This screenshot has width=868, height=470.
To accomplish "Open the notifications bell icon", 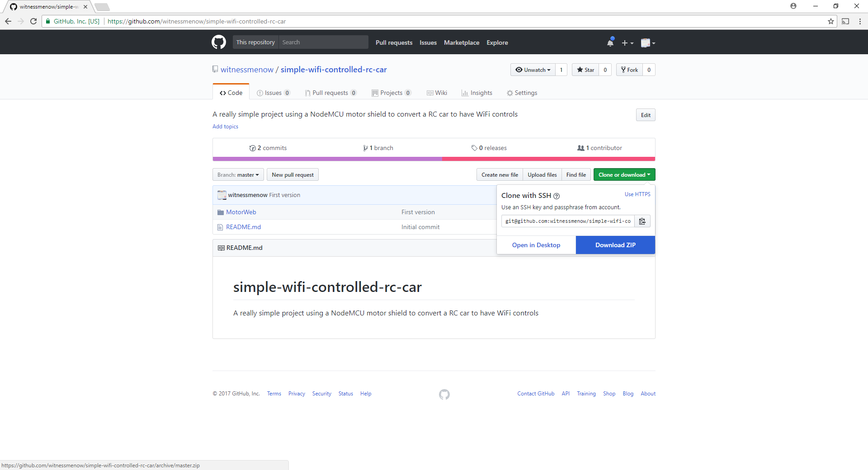I will click(x=610, y=42).
